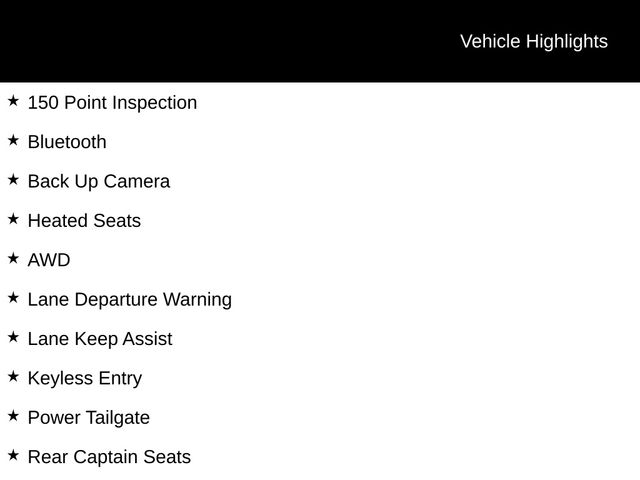This screenshot has width=640, height=480.
Task: Click the star next to Heated Seats
Action: click(x=13, y=219)
